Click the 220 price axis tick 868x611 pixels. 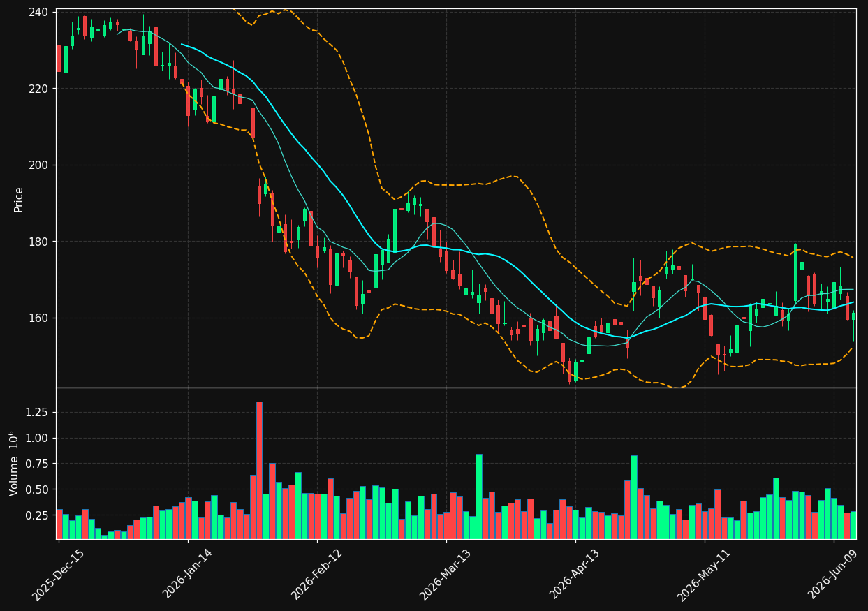pyautogui.click(x=38, y=89)
